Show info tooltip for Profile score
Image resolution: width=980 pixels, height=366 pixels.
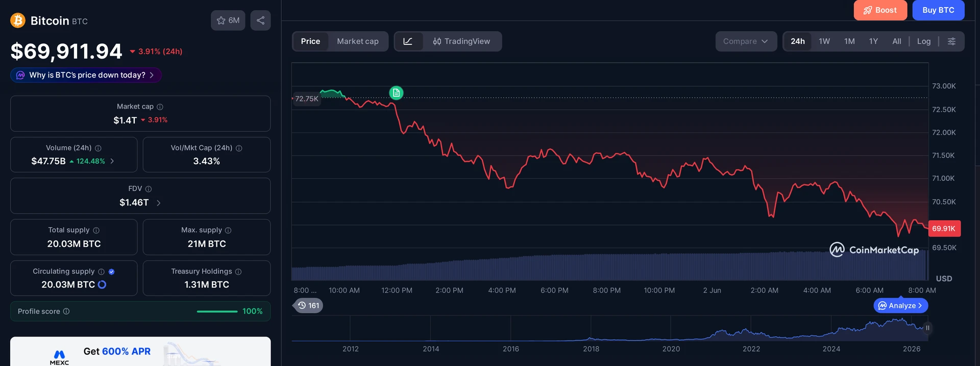[66, 311]
